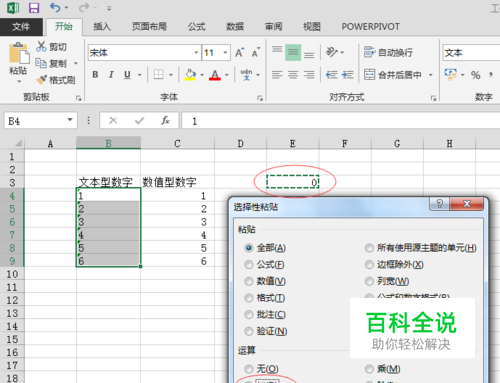Toggle Underline formatting
The width and height of the screenshot is (500, 383).
[127, 75]
